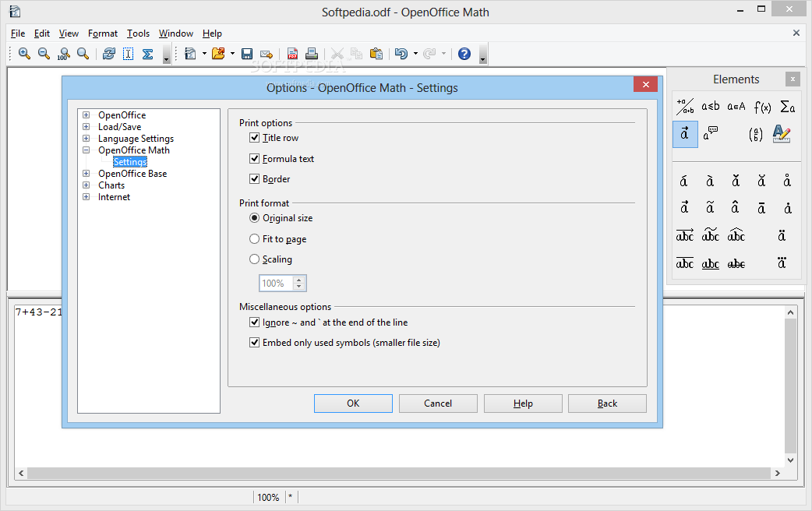The image size is (812, 511).
Task: Click the OK button
Action: (x=353, y=404)
